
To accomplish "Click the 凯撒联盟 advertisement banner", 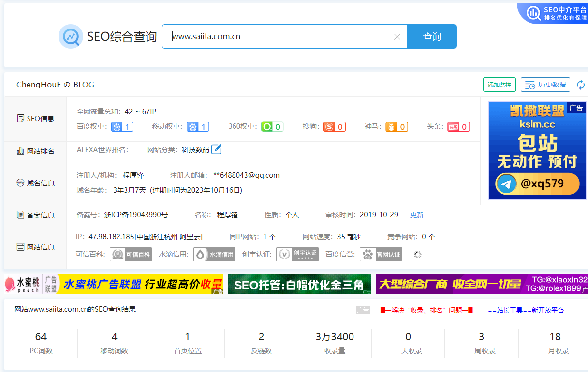I will 537,150.
